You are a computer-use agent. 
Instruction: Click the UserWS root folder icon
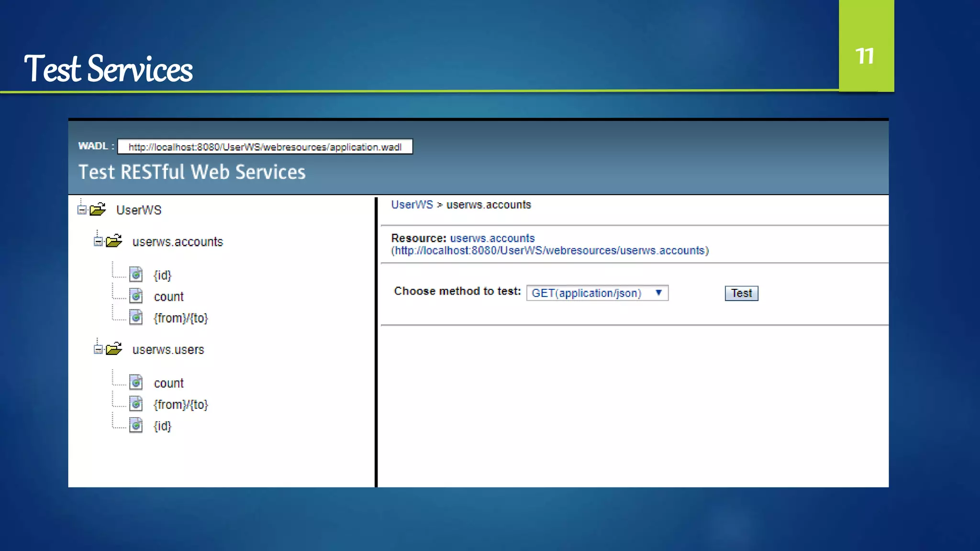[98, 209]
